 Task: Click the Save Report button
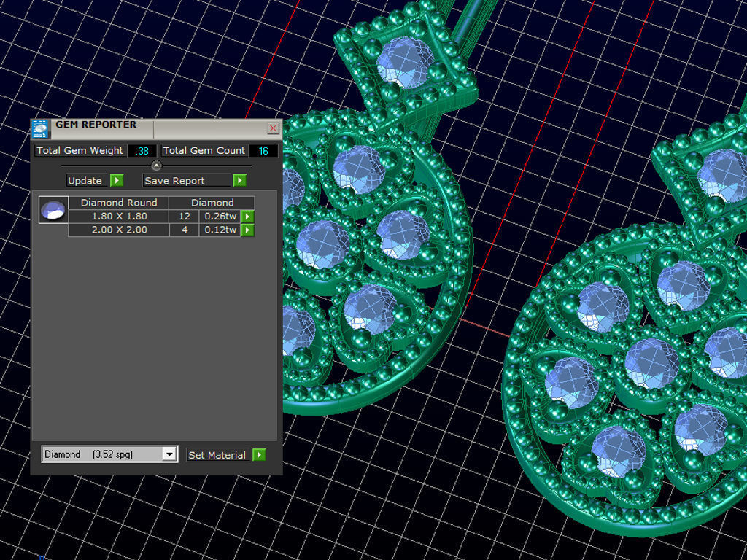coord(187,181)
